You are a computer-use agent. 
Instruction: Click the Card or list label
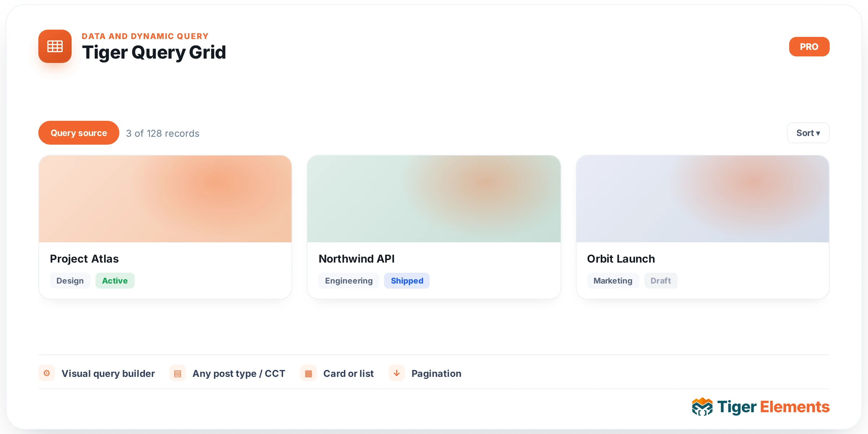point(349,374)
